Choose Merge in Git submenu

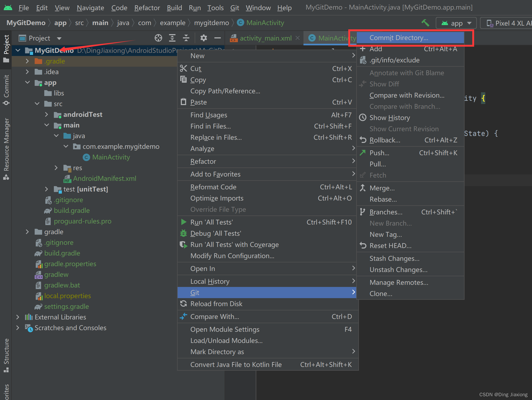(410, 188)
